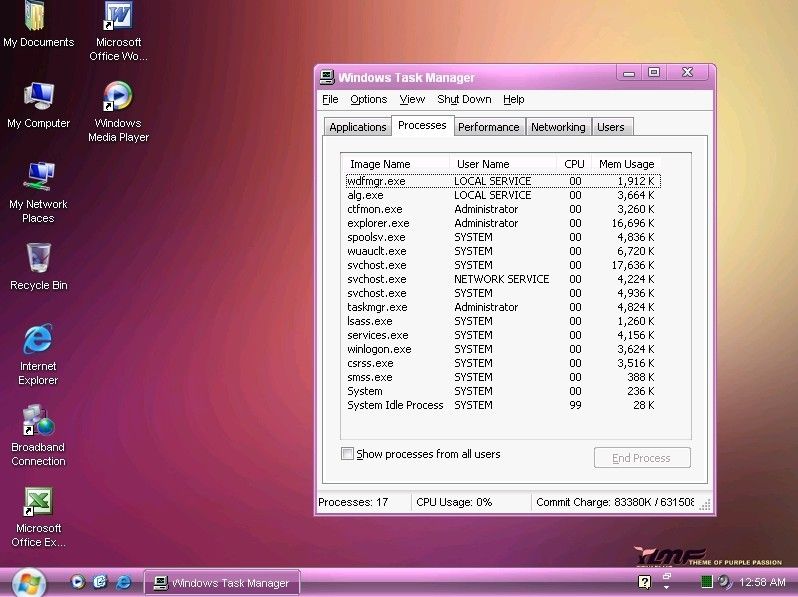The image size is (798, 597).
Task: Click the Start orb button
Action: click(28, 582)
